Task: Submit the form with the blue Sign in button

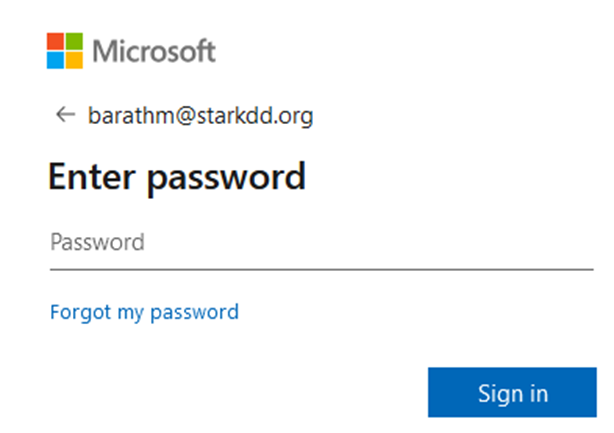Action: [x=512, y=392]
